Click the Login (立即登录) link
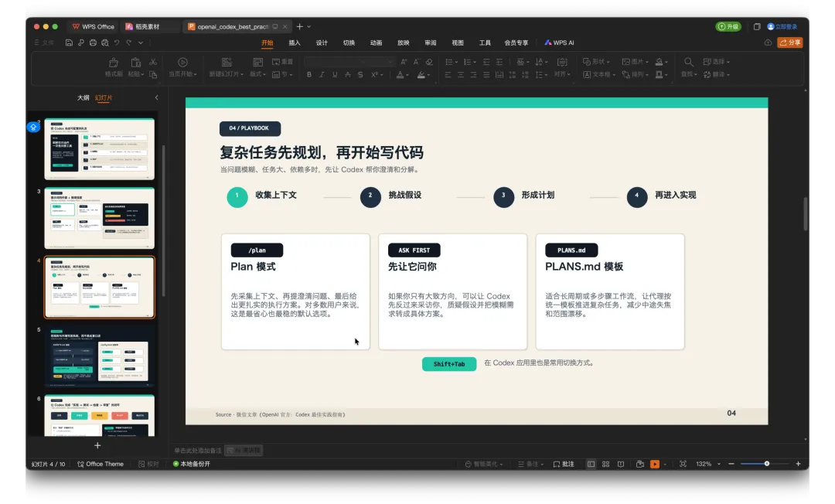The width and height of the screenshot is (835, 504). coord(782,26)
